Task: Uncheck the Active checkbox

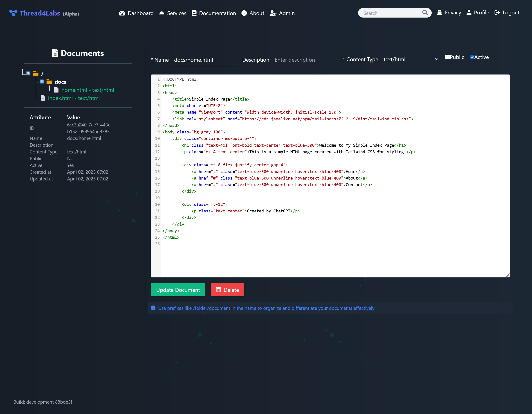Action: click(472, 57)
